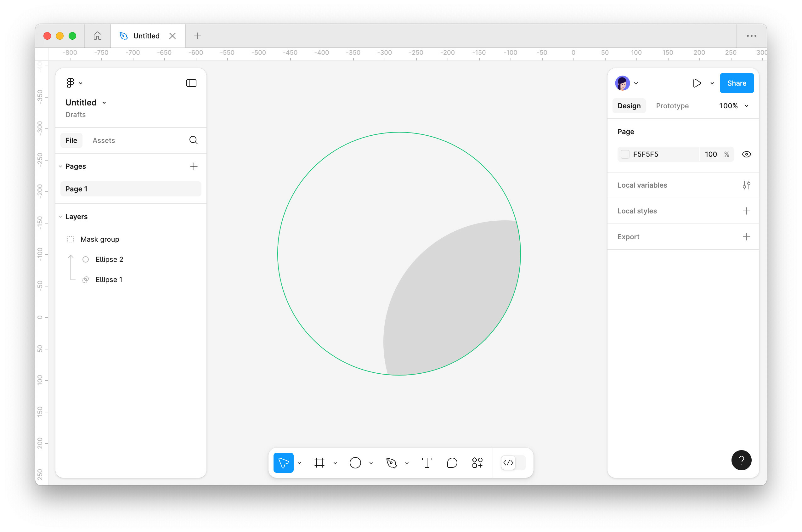Click the Export section label

click(x=628, y=237)
